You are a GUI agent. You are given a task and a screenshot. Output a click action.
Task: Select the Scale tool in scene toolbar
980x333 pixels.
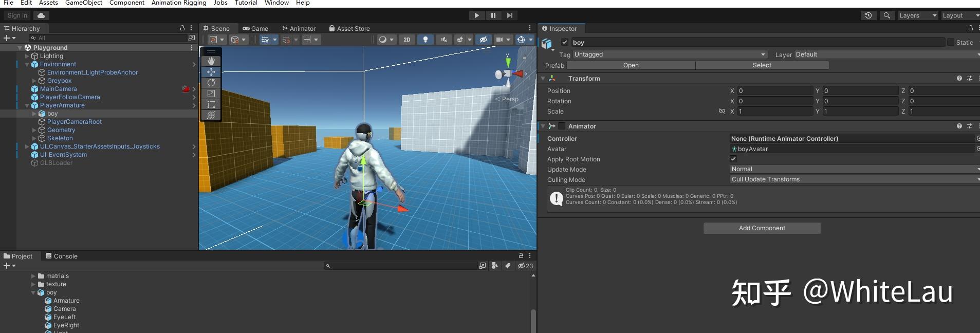(211, 94)
